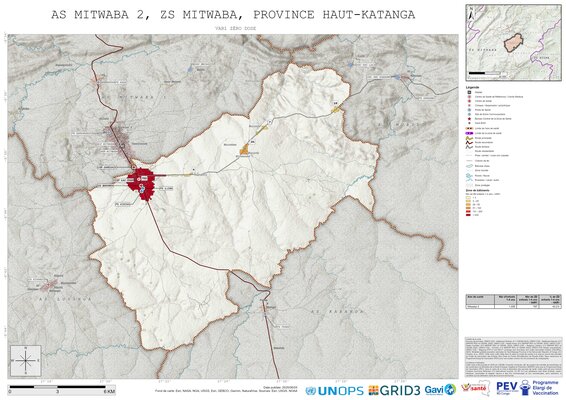The image size is (566, 400).
Task: Click the UNOPS logo
Action: [334, 391]
